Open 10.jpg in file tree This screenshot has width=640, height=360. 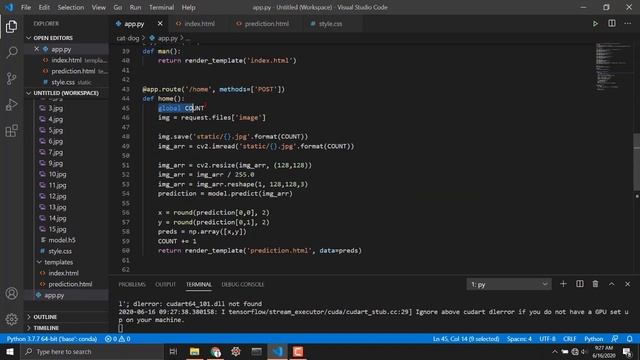point(58,174)
